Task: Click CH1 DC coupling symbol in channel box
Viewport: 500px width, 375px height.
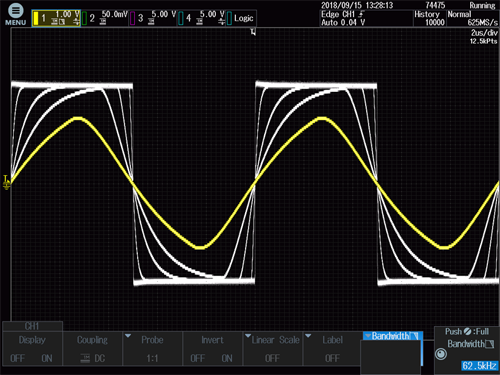Action: (x=55, y=22)
